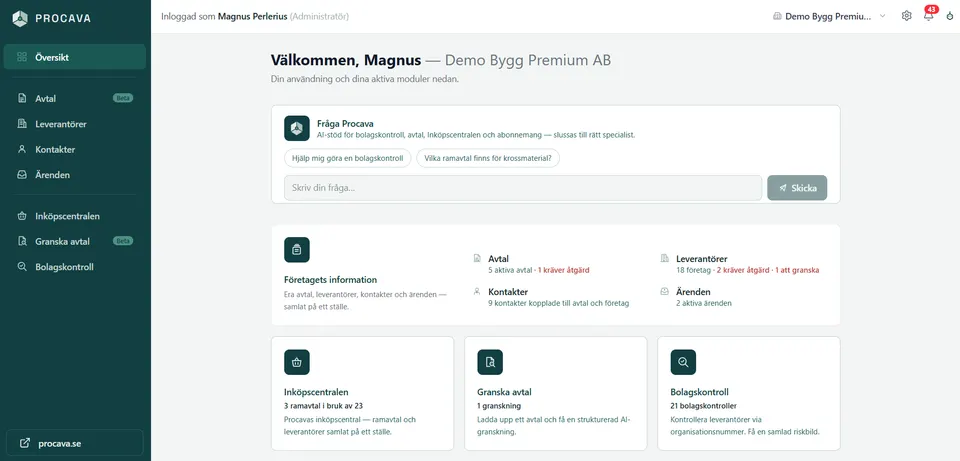This screenshot has height=461, width=960.
Task: Click the power logout icon
Action: (x=950, y=17)
